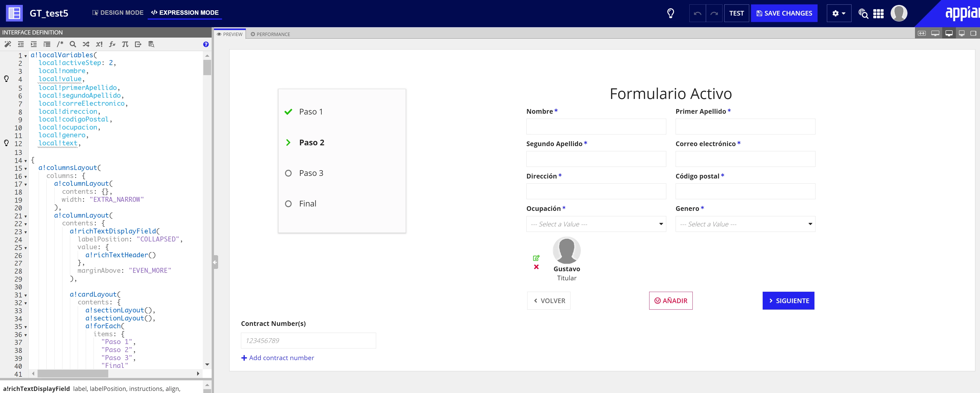Screen dimensions: 980x393
Task: Click the code editor horizontal scrollbar thumb
Action: click(72, 374)
